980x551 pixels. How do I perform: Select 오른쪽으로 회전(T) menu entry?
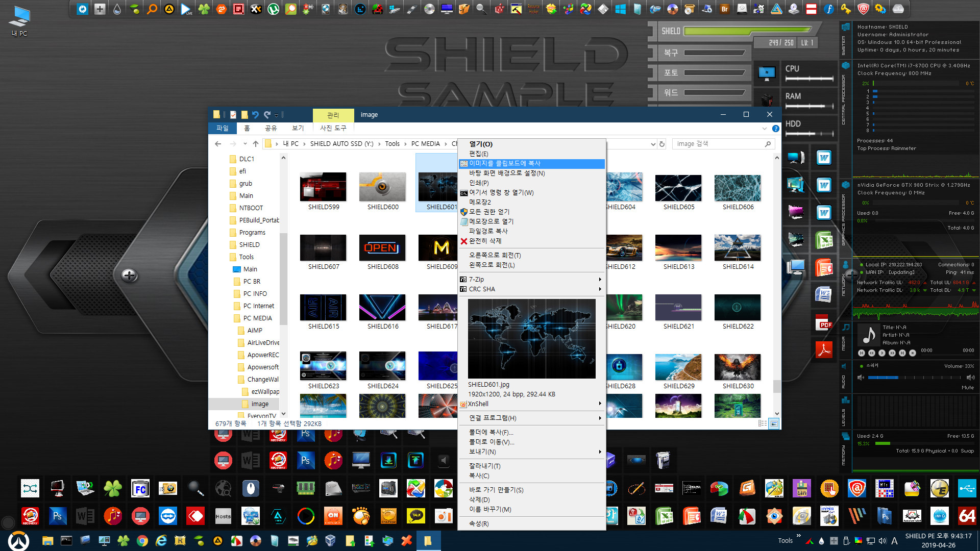[531, 256]
